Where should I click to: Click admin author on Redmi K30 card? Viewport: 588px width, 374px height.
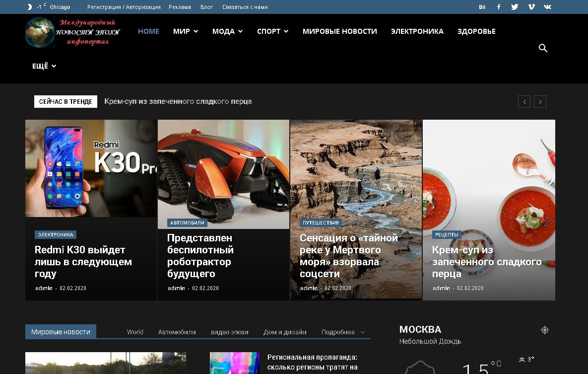[x=44, y=288]
